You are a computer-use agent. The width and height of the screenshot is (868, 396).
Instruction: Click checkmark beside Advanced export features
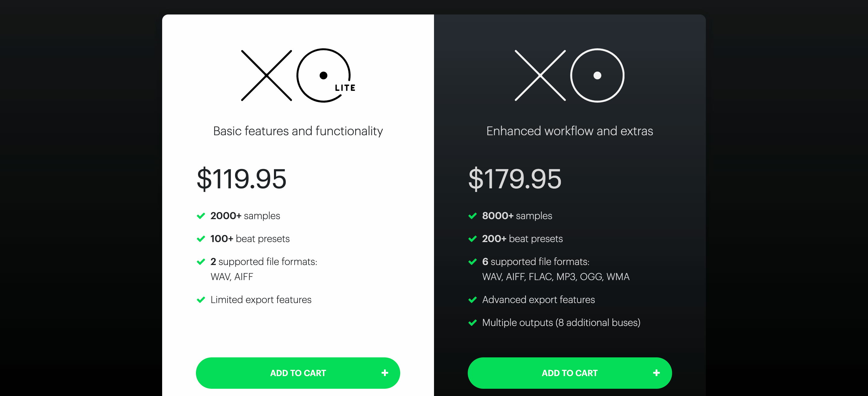pos(472,299)
